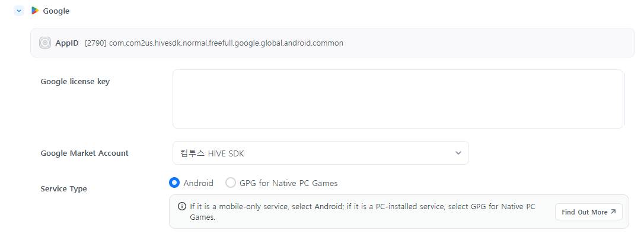Click the Market Account dropdown arrow
644x237 pixels.
[x=458, y=153]
